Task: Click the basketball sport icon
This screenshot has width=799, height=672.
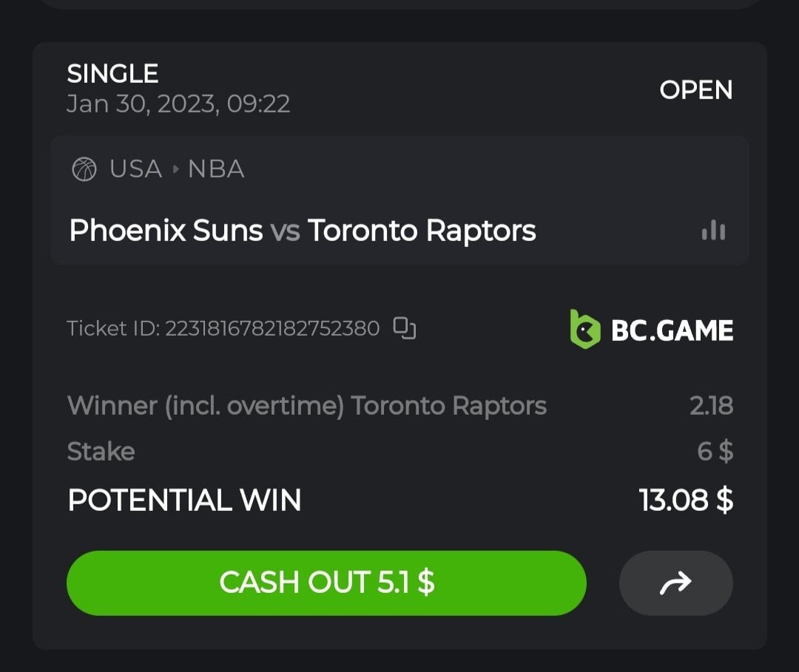Action: pos(84,169)
